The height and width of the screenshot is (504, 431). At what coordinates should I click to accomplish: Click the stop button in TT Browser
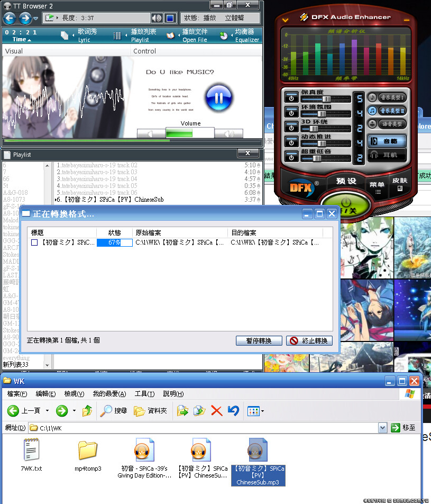click(169, 19)
